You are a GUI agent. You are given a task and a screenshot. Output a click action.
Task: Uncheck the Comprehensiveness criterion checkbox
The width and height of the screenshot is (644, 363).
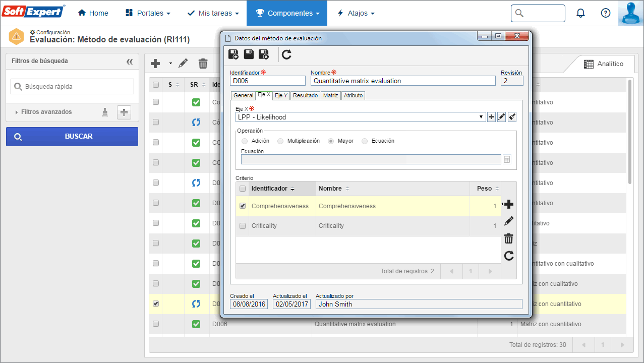(243, 206)
